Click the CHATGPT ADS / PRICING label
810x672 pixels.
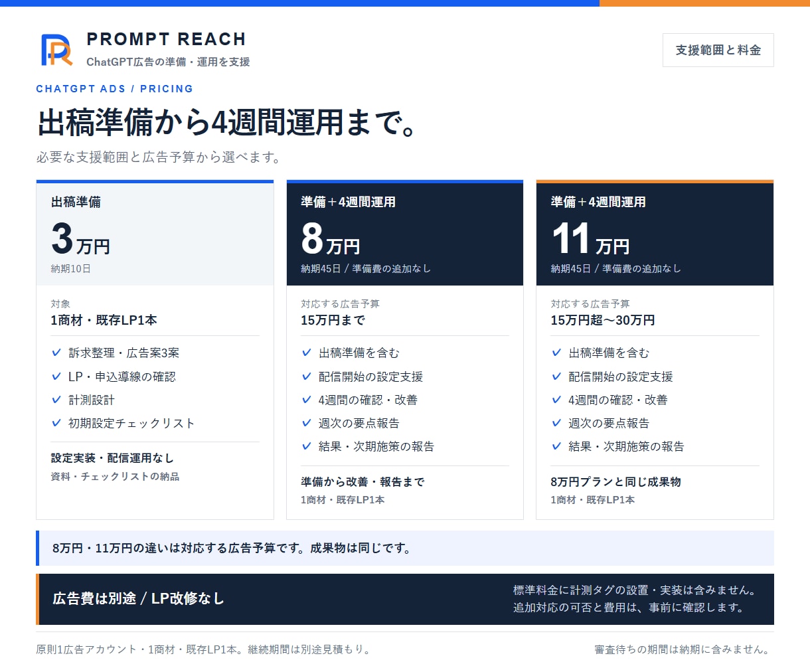pyautogui.click(x=115, y=89)
